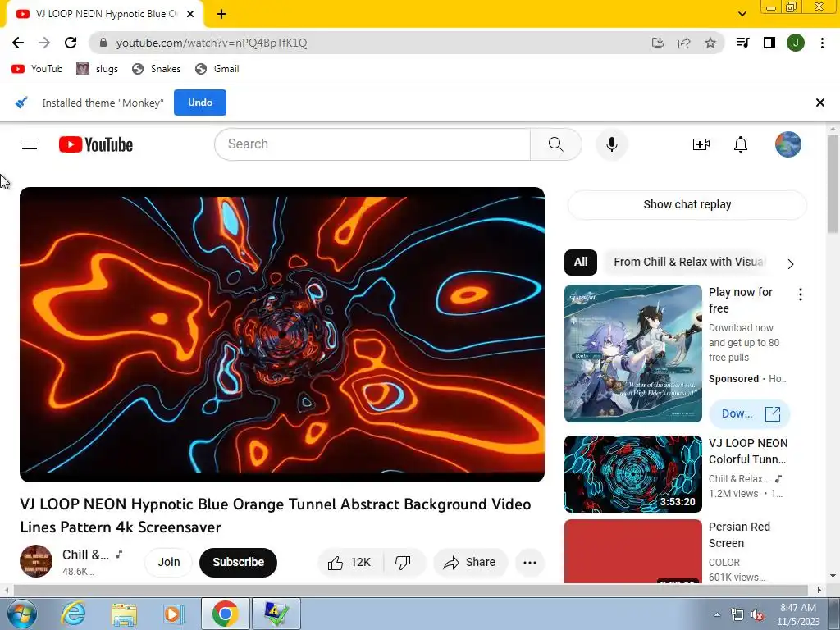Launch Internet Explorer from the taskbar
Image resolution: width=840 pixels, height=630 pixels.
(73, 614)
